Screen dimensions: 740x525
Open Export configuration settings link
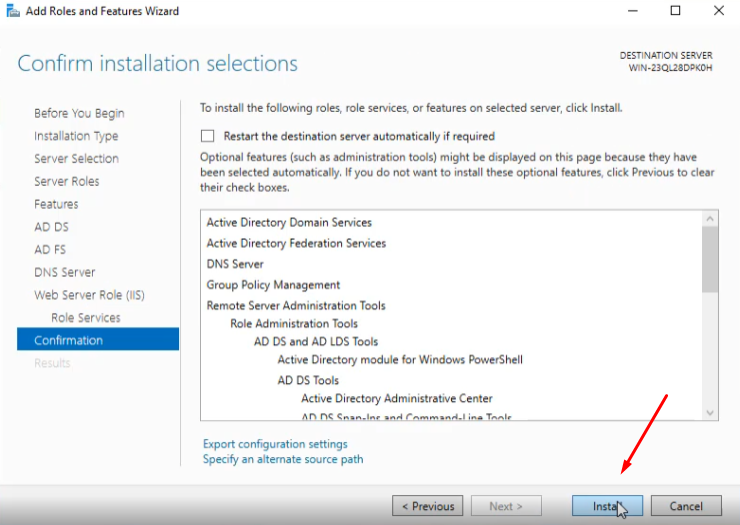pyautogui.click(x=275, y=444)
